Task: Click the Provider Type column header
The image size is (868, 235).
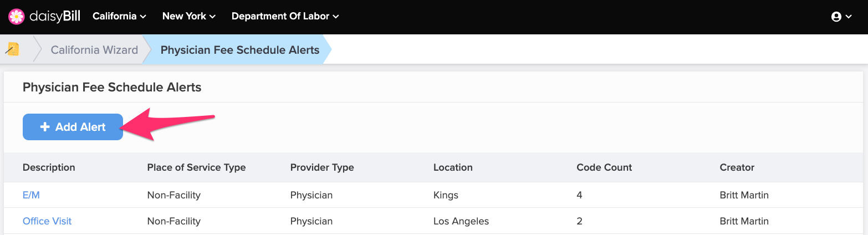Action: [322, 167]
